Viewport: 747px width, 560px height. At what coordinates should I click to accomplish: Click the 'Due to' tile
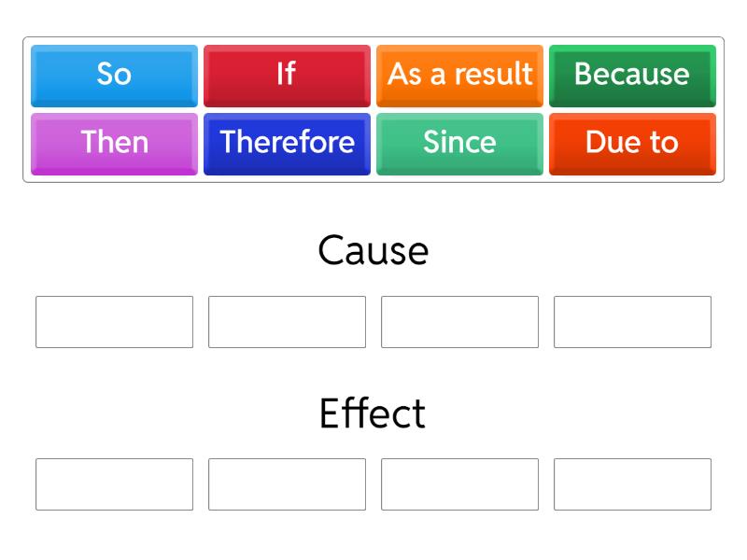[632, 143]
